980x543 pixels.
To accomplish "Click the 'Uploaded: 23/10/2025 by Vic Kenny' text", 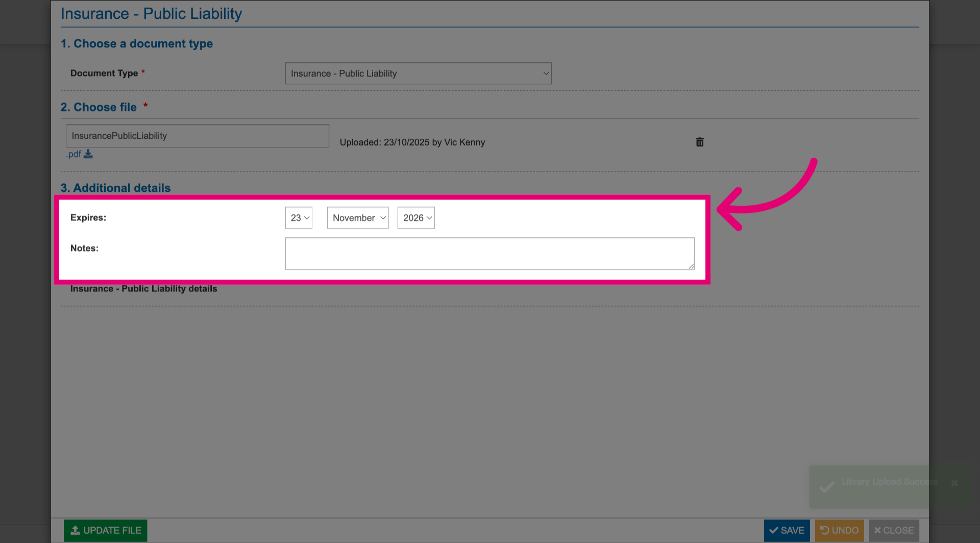I will pyautogui.click(x=412, y=142).
